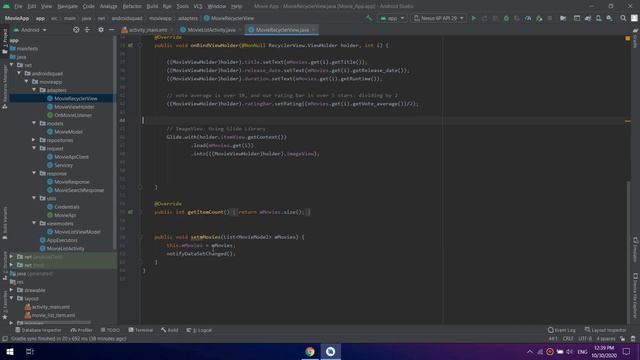This screenshot has height=360, width=640.
Task: Click the Attach Debugger icon
Action: click(539, 18)
